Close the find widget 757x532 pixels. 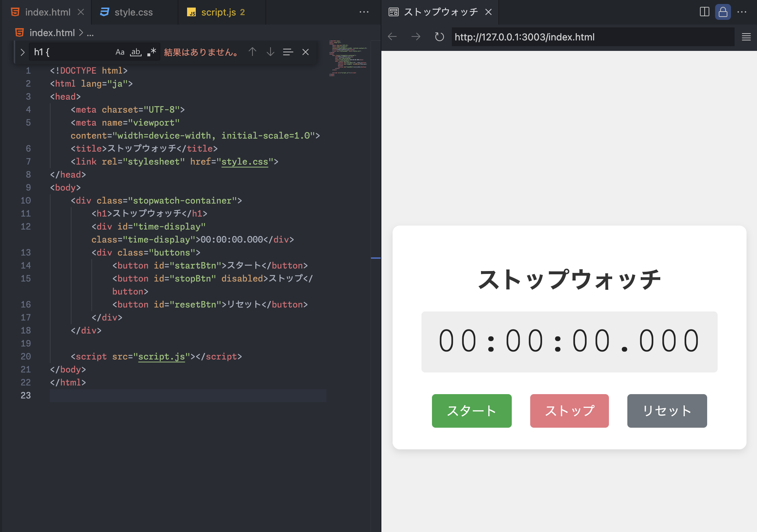(306, 52)
